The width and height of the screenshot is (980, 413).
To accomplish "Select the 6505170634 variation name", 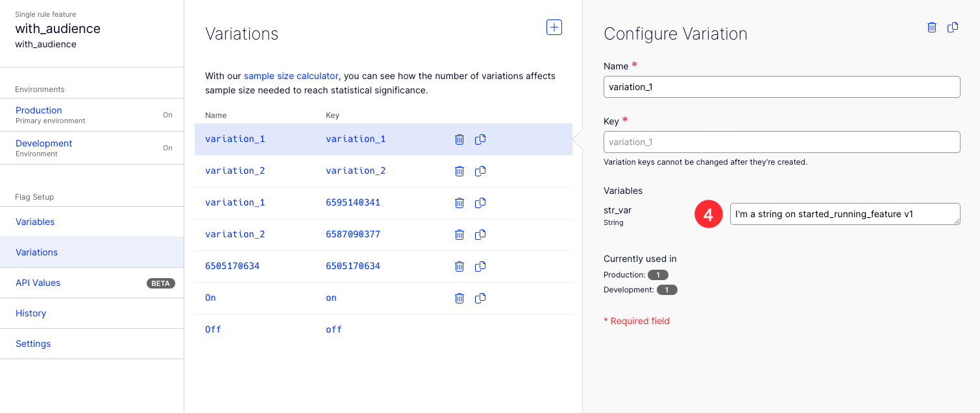I will tap(232, 266).
